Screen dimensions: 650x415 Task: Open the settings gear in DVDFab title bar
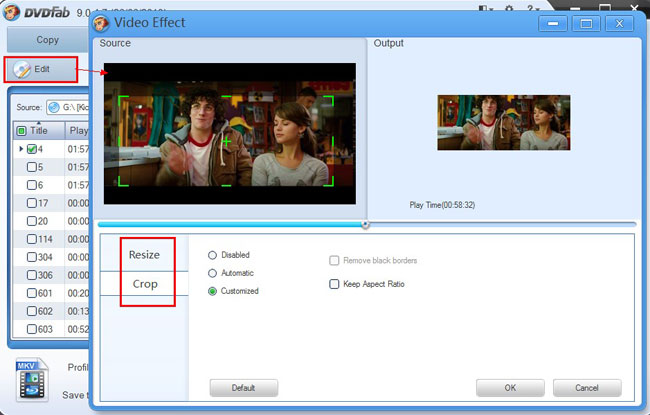pyautogui.click(x=509, y=8)
